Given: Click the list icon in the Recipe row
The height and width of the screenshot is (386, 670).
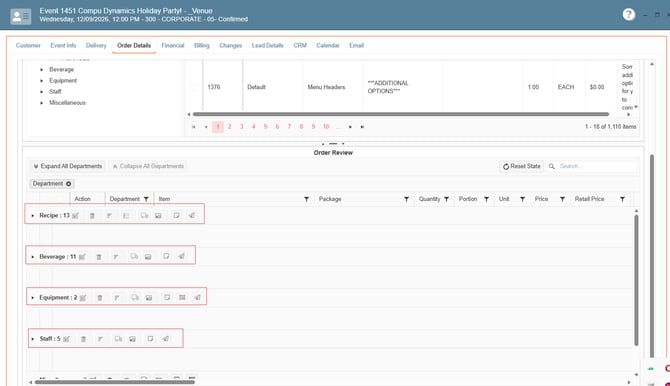Looking at the screenshot, I should pos(126,215).
